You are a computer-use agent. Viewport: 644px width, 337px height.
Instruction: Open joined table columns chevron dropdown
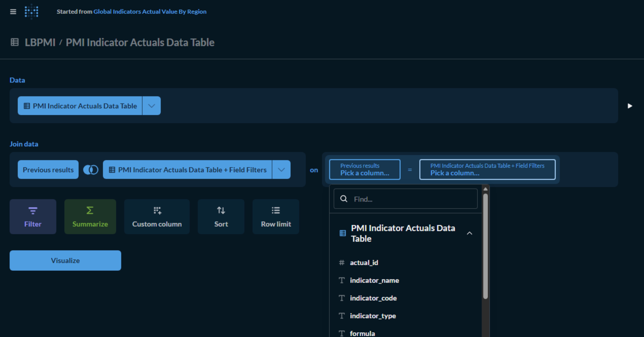click(281, 170)
